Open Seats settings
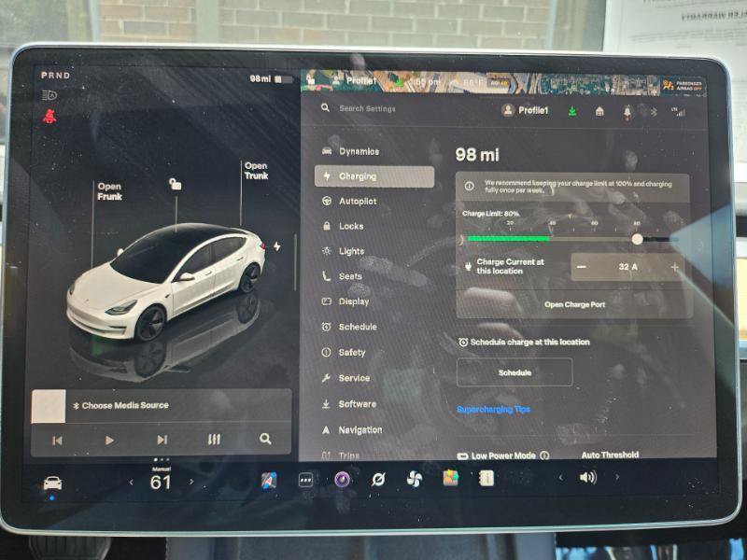Screen dimensions: 747x560 342,276
